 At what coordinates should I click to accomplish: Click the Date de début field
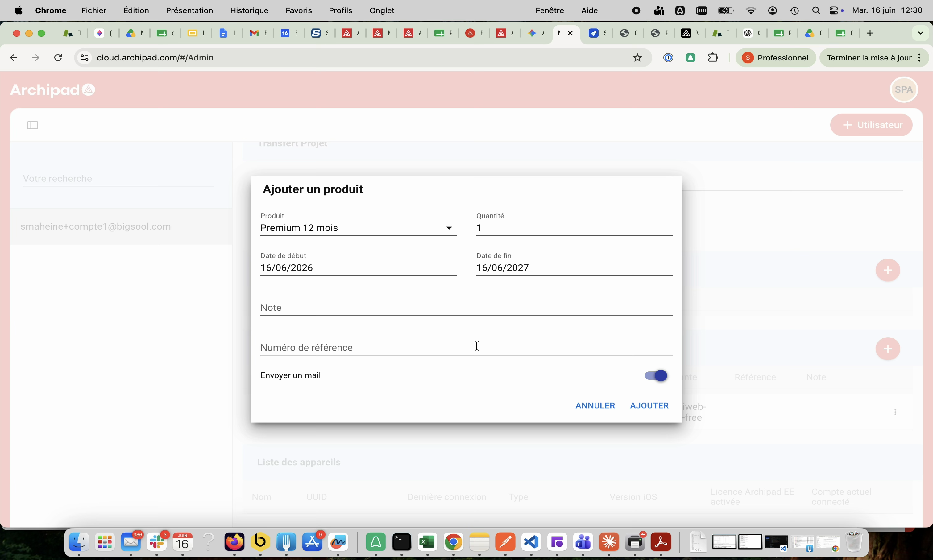358,268
